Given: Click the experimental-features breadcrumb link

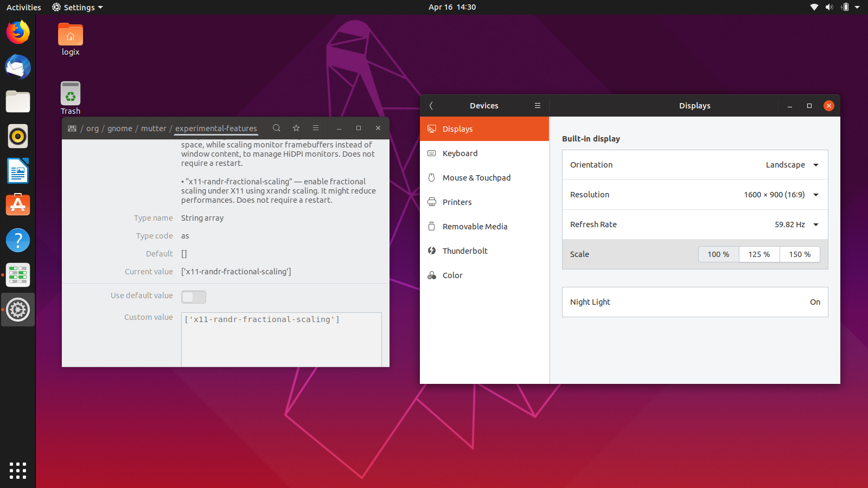Looking at the screenshot, I should click(x=215, y=128).
